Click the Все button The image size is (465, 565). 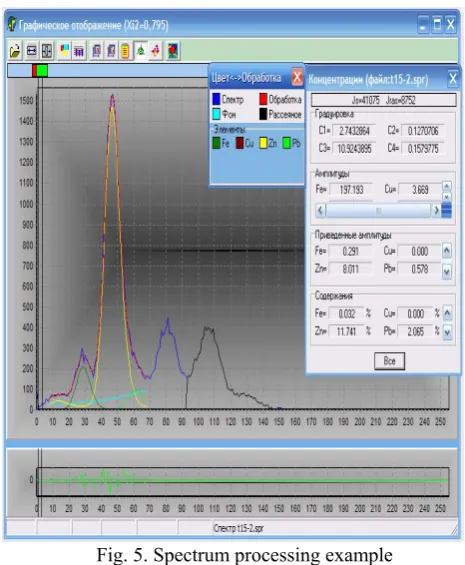pos(389,361)
